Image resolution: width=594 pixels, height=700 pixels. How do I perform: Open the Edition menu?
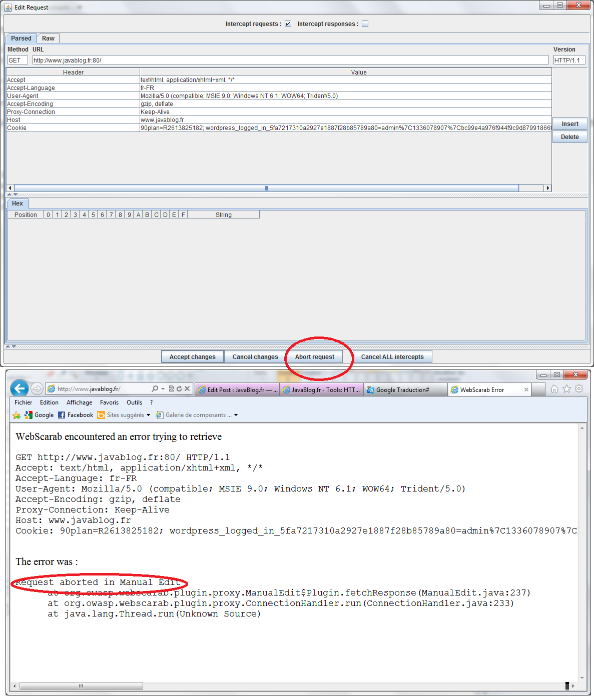point(49,402)
